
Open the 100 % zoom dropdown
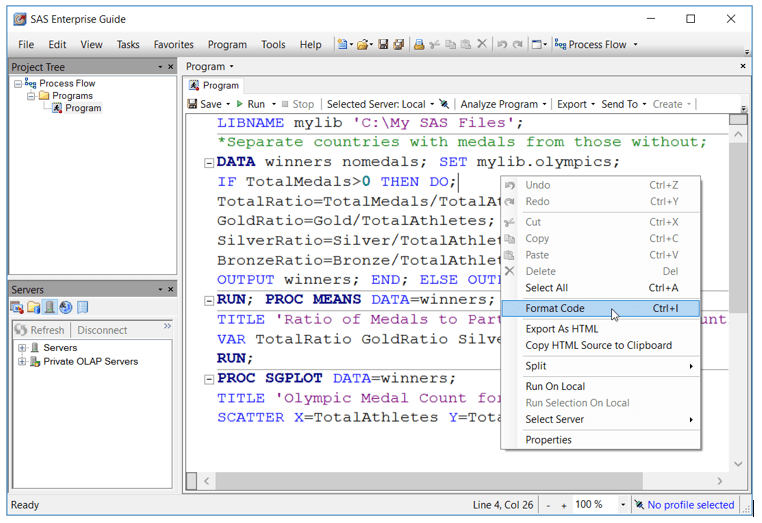point(623,505)
